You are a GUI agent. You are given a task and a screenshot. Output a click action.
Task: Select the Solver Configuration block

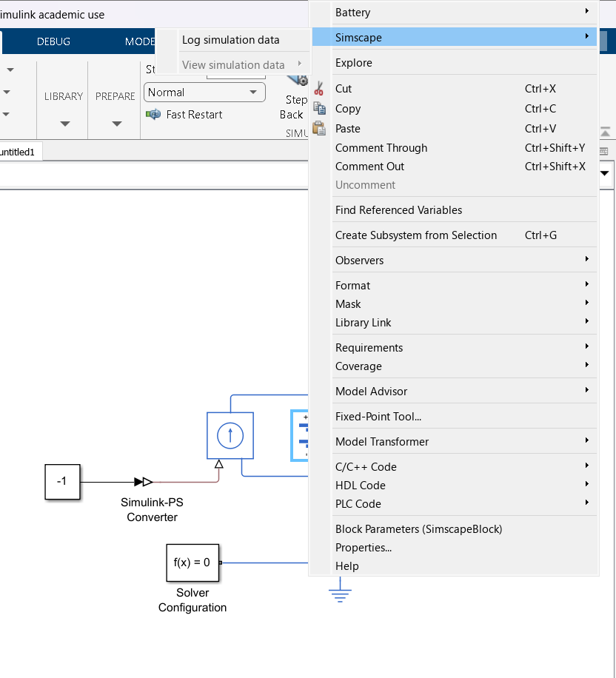(192, 563)
